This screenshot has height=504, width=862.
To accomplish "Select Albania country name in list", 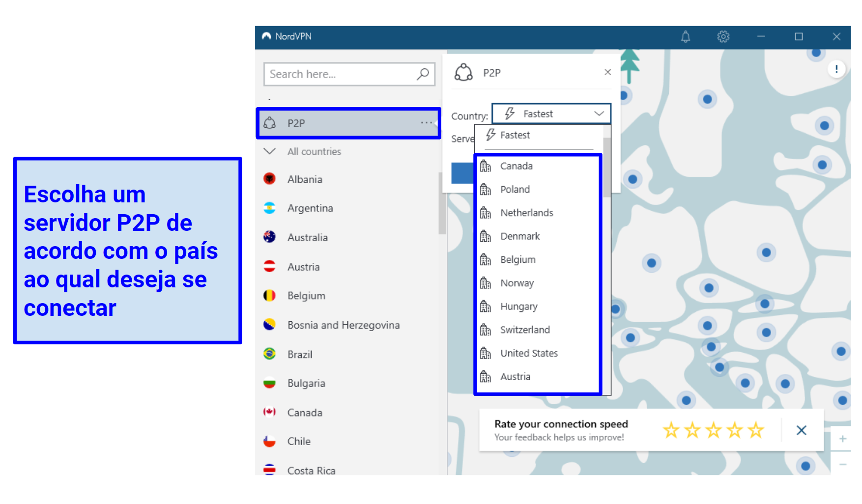I will (x=305, y=179).
